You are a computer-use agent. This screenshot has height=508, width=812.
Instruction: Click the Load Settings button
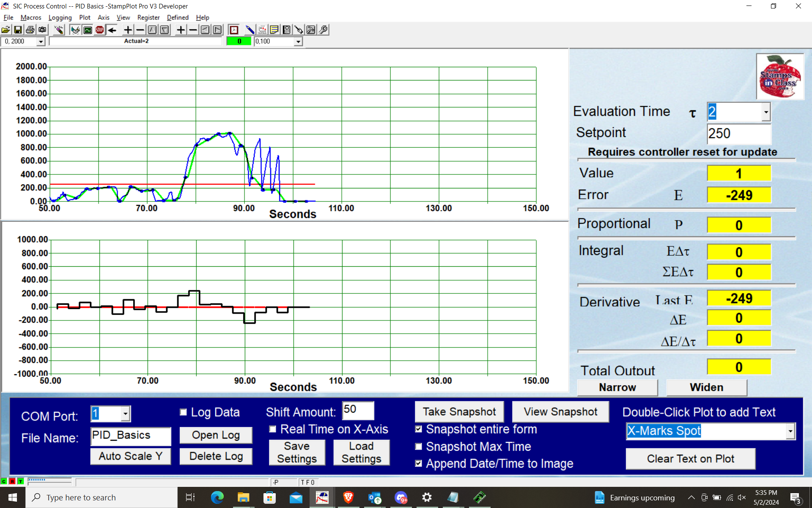(362, 453)
